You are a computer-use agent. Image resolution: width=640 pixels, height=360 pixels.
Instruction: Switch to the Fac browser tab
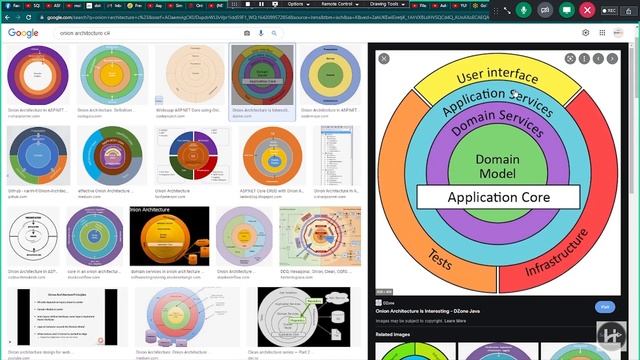click(x=13, y=6)
